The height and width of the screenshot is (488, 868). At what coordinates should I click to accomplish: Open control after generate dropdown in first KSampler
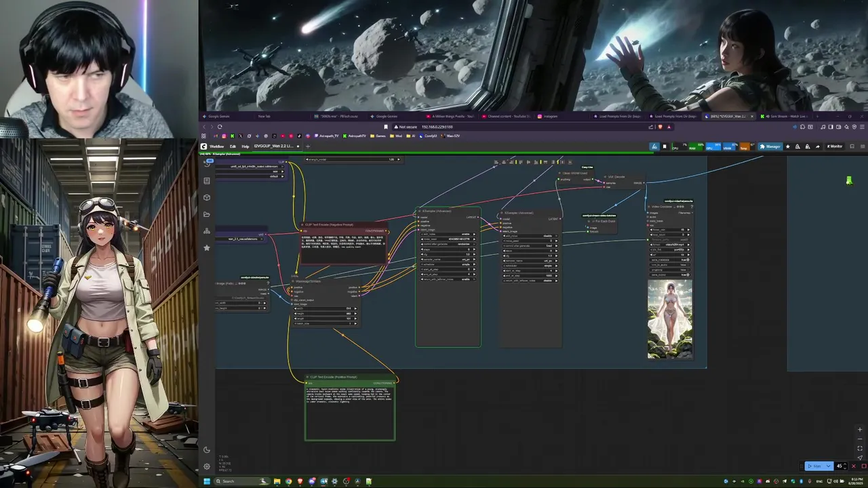[448, 244]
